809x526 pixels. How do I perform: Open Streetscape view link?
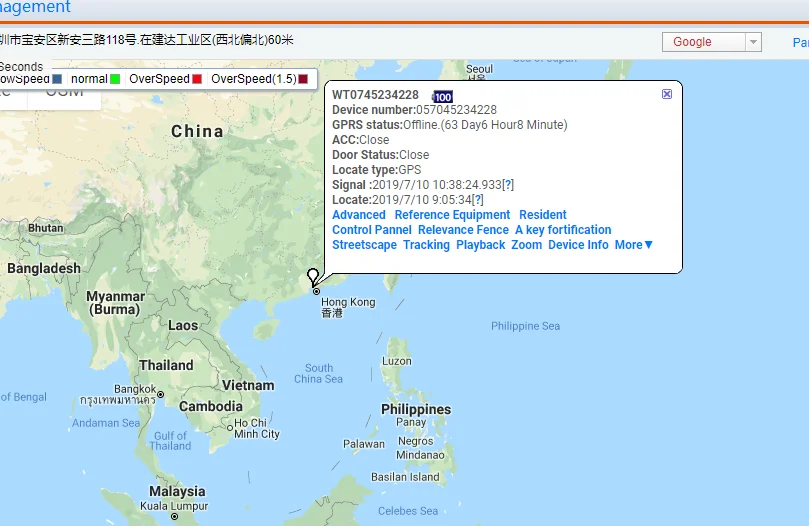[x=364, y=245]
